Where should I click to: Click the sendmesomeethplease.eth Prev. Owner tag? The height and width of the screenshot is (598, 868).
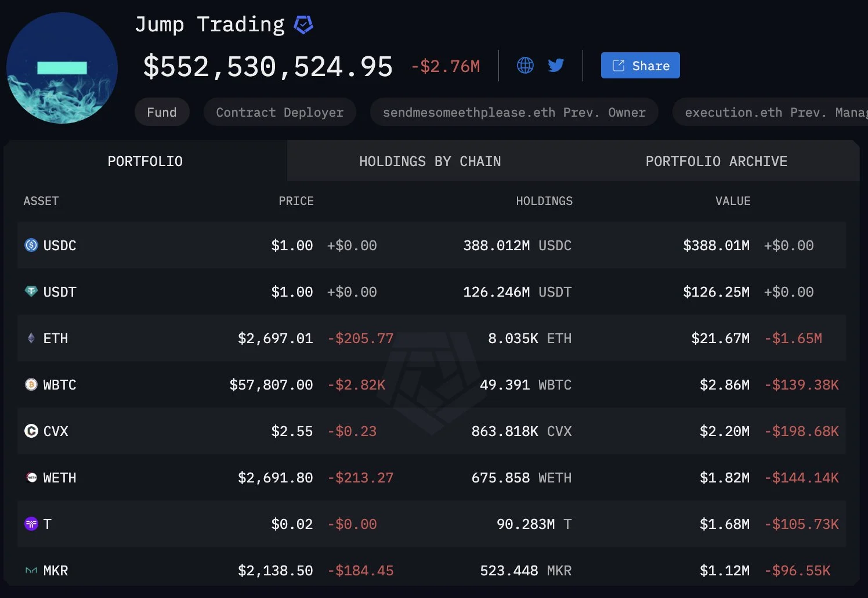click(x=514, y=112)
